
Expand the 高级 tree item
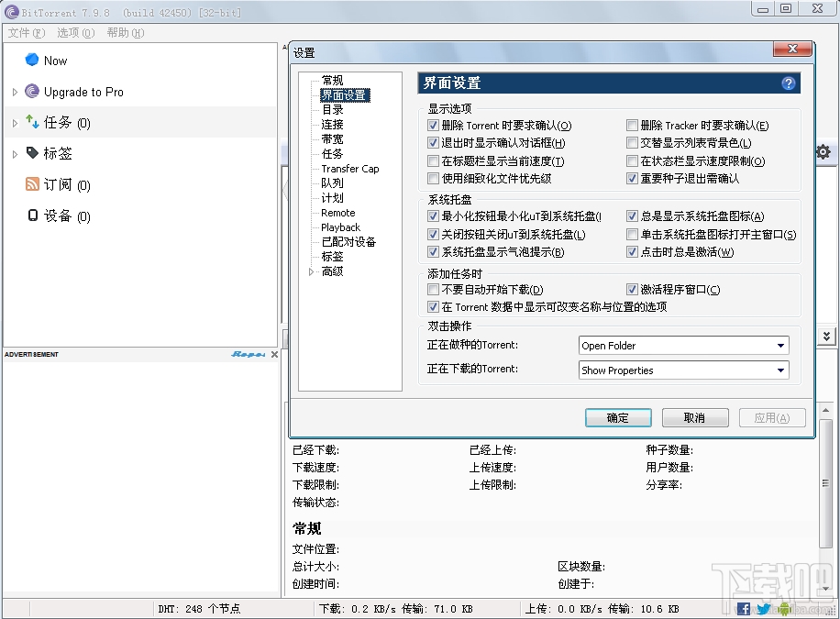[312, 271]
